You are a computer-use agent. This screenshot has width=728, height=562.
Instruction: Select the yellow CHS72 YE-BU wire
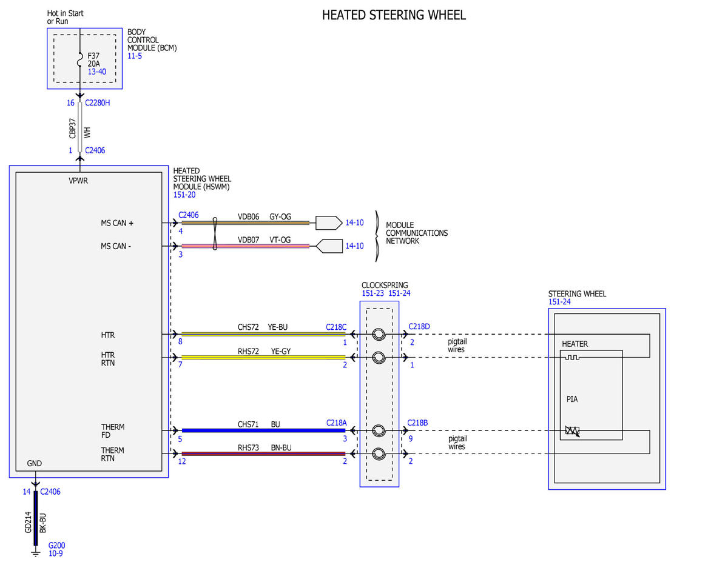coord(263,334)
